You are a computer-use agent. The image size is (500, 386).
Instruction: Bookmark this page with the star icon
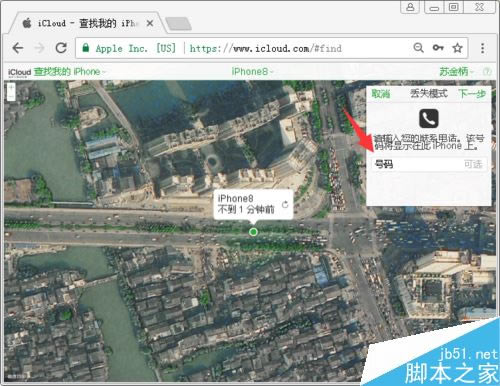[457, 48]
